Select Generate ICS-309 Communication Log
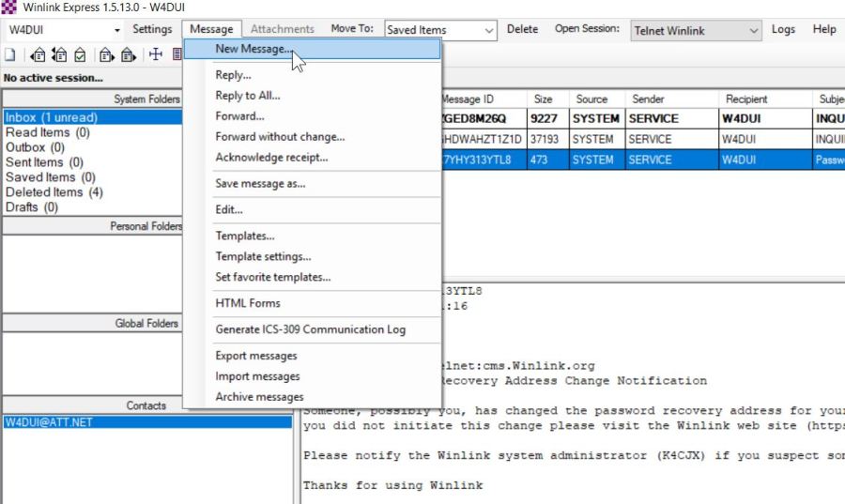This screenshot has width=845, height=504. pos(310,329)
